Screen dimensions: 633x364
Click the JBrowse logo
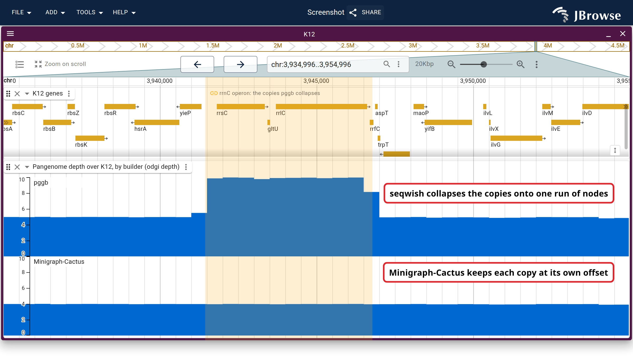point(587,15)
